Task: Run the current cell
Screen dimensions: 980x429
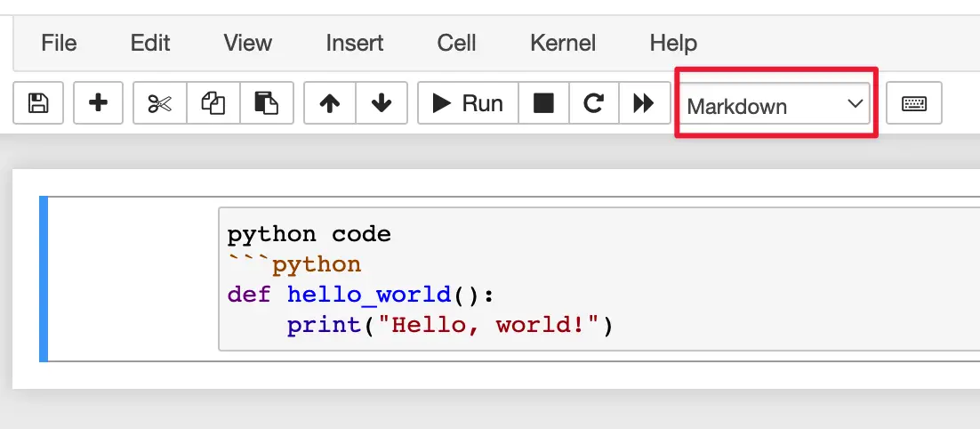Action: tap(468, 102)
